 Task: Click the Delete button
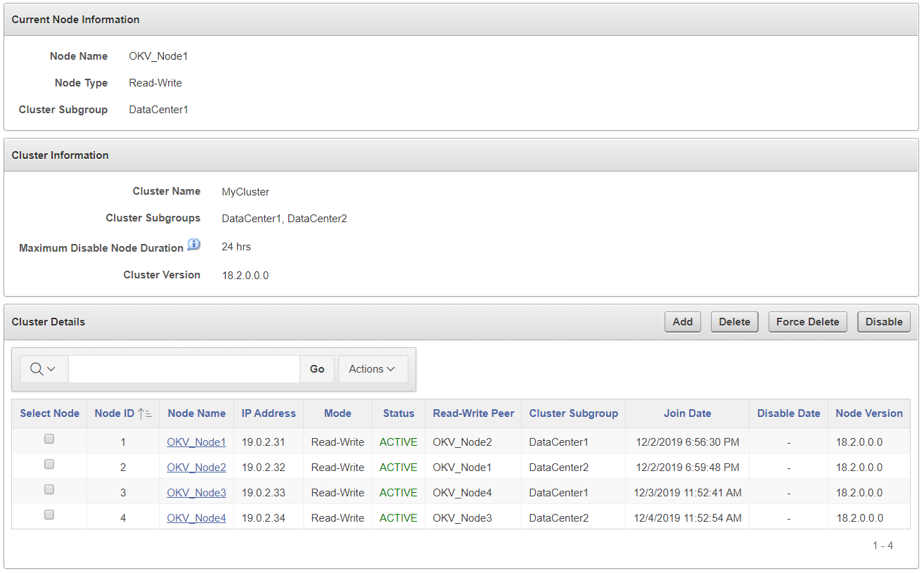pyautogui.click(x=734, y=321)
